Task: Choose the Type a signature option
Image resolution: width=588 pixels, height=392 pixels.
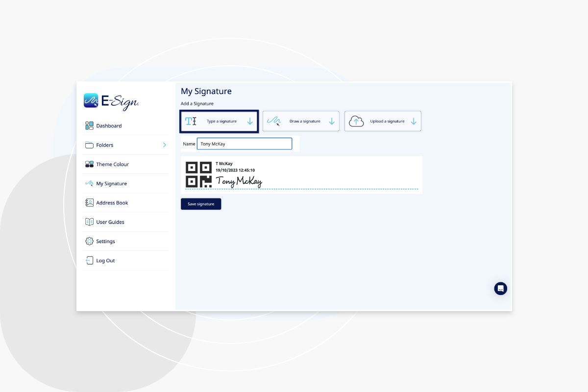Action: (x=219, y=121)
